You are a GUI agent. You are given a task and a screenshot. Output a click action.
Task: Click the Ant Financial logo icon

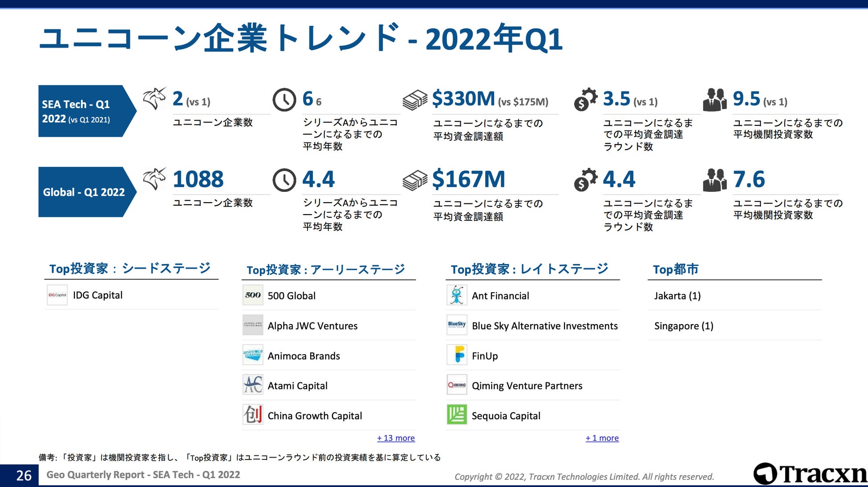pyautogui.click(x=457, y=296)
